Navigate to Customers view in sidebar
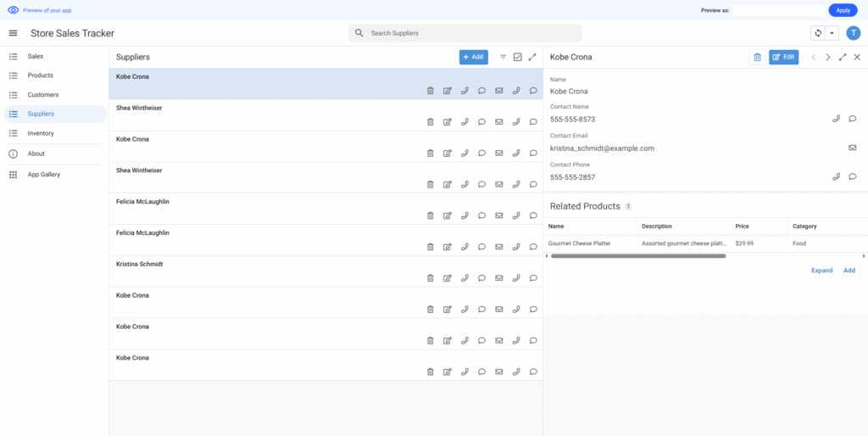This screenshot has height=436, width=868. click(x=43, y=94)
